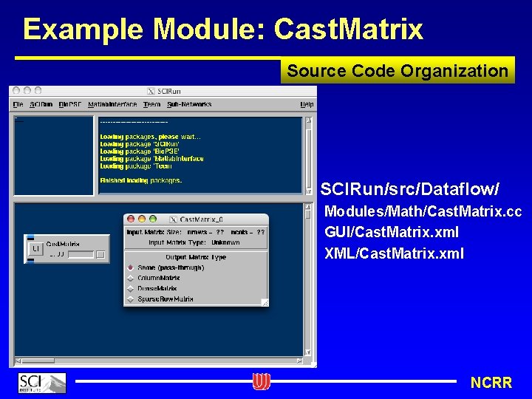Click the horizontal scrollbar left arrow

tap(18, 361)
